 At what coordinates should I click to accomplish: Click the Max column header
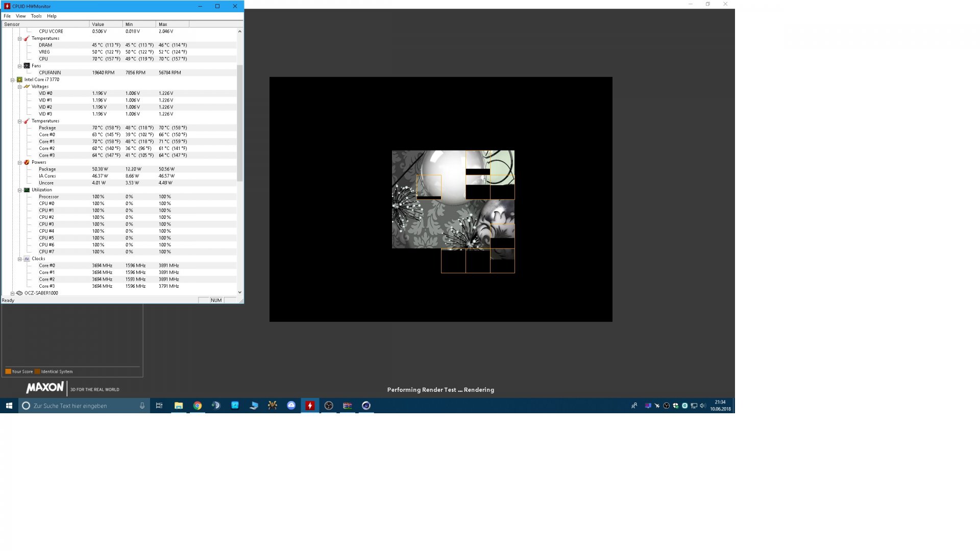tap(172, 24)
